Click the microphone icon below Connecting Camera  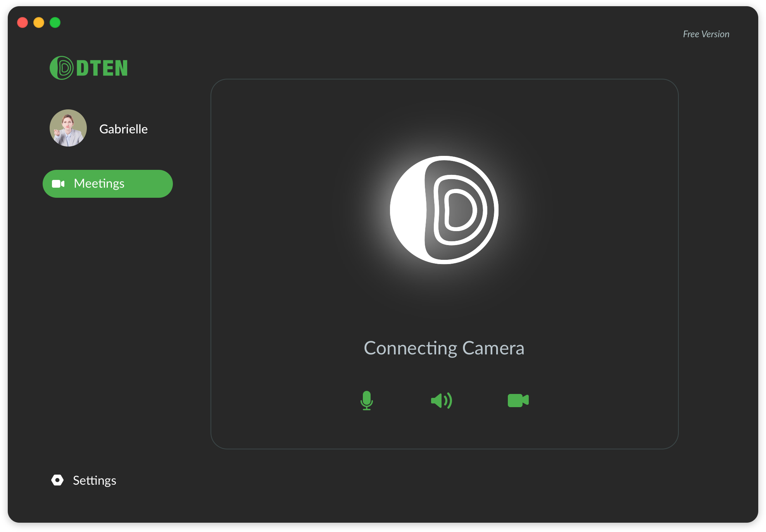tap(367, 401)
